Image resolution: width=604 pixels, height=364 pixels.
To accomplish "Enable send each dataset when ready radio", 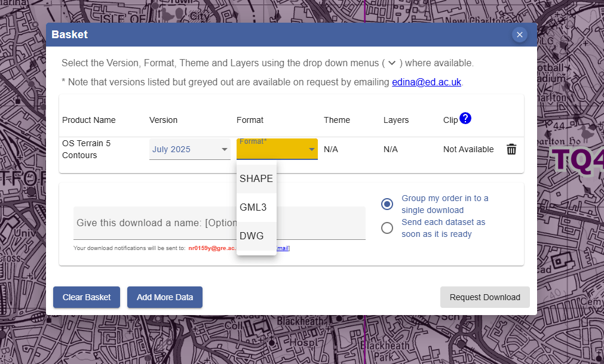I will (x=387, y=228).
